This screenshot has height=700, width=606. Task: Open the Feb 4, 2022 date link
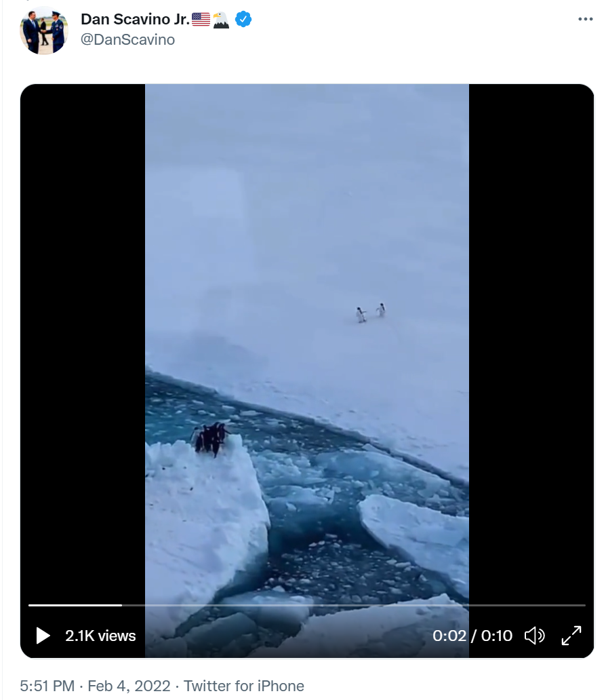click(129, 686)
